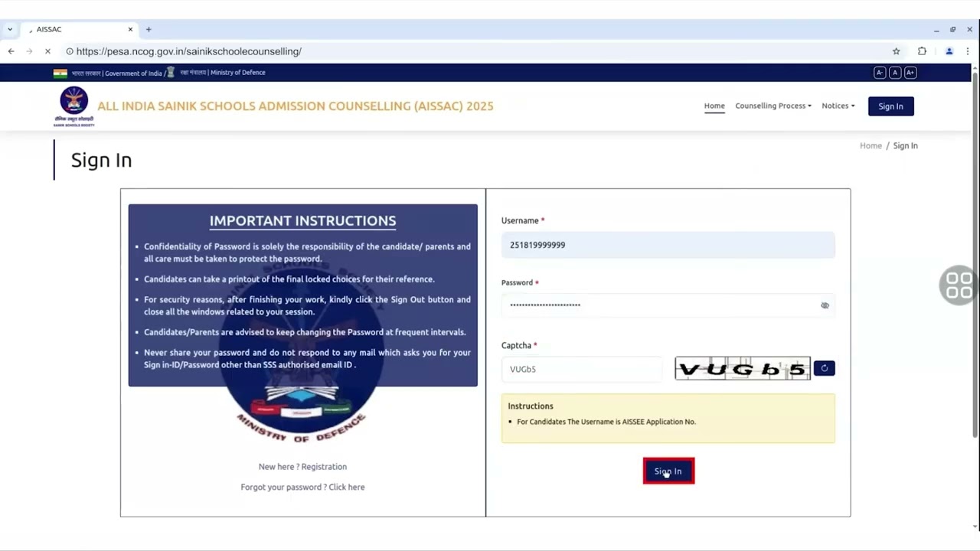This screenshot has height=551, width=980.
Task: Click Forgot your password Click here link
Action: click(302, 487)
